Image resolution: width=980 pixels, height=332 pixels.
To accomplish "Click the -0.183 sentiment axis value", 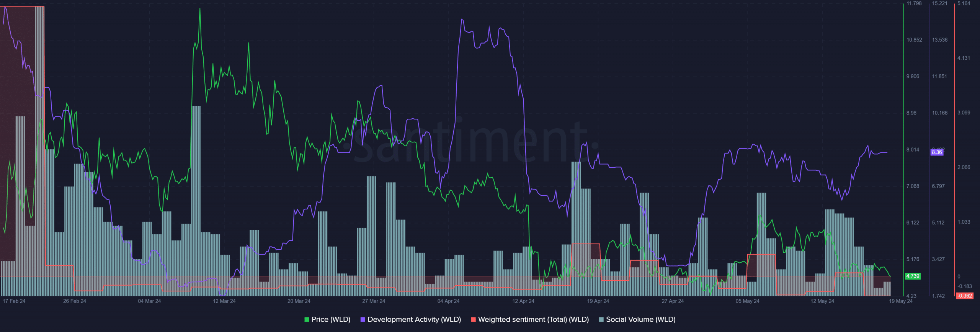I will [x=965, y=286].
